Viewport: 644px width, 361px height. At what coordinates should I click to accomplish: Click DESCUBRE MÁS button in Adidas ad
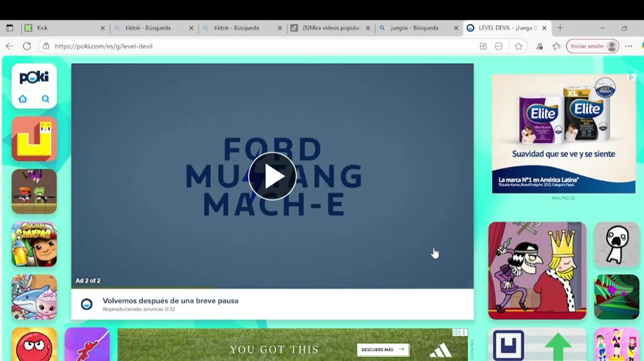coord(383,349)
